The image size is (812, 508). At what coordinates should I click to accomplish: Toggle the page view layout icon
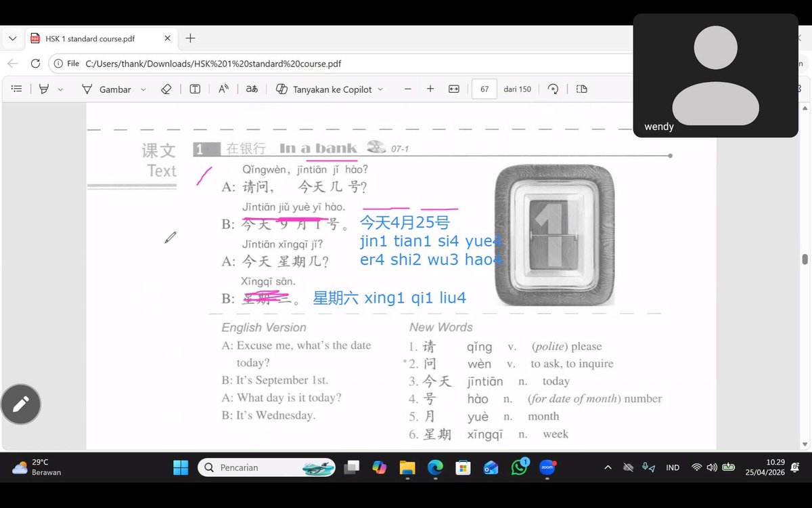(581, 89)
